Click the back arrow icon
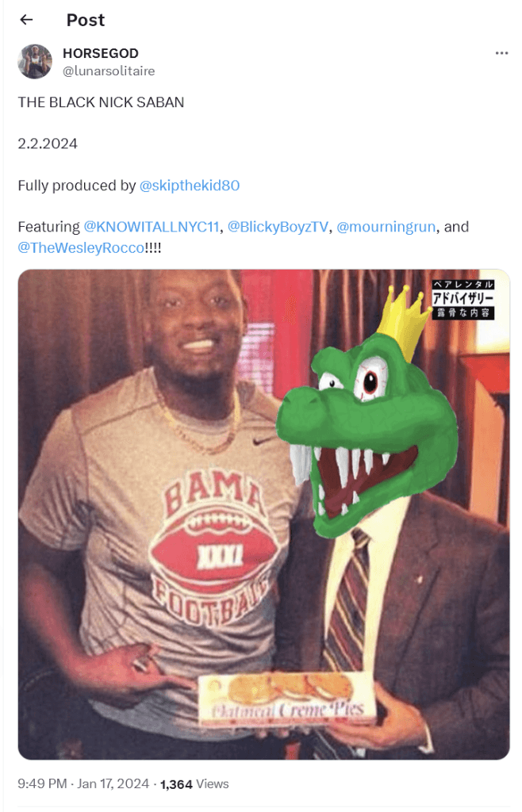The width and height of the screenshot is (522, 812). [26, 20]
